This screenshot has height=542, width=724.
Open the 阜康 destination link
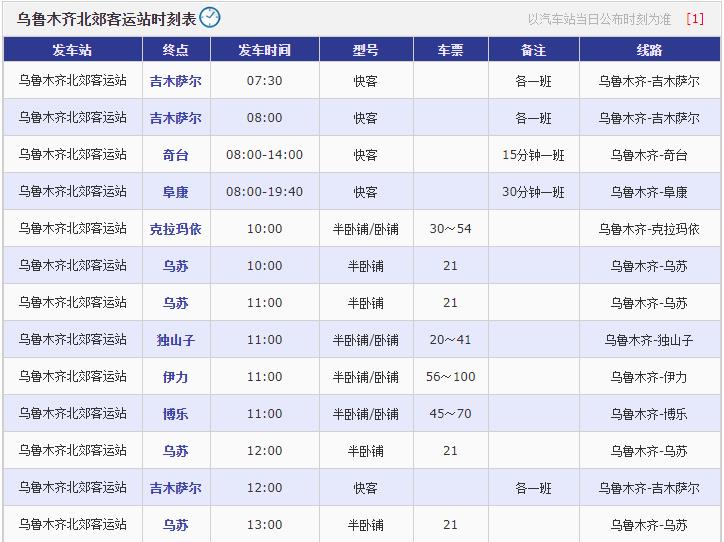[175, 192]
